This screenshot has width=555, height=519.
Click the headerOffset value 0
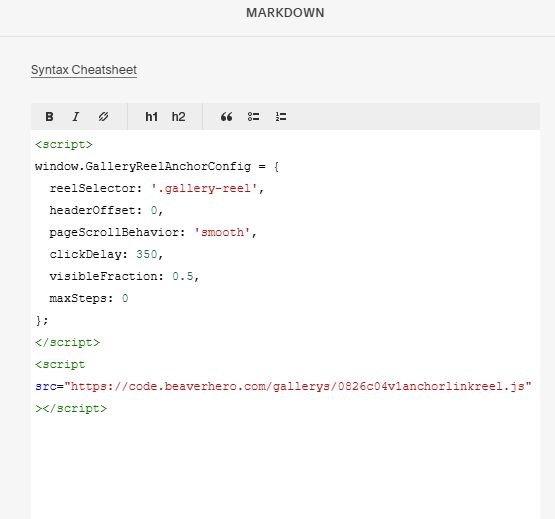(x=154, y=210)
